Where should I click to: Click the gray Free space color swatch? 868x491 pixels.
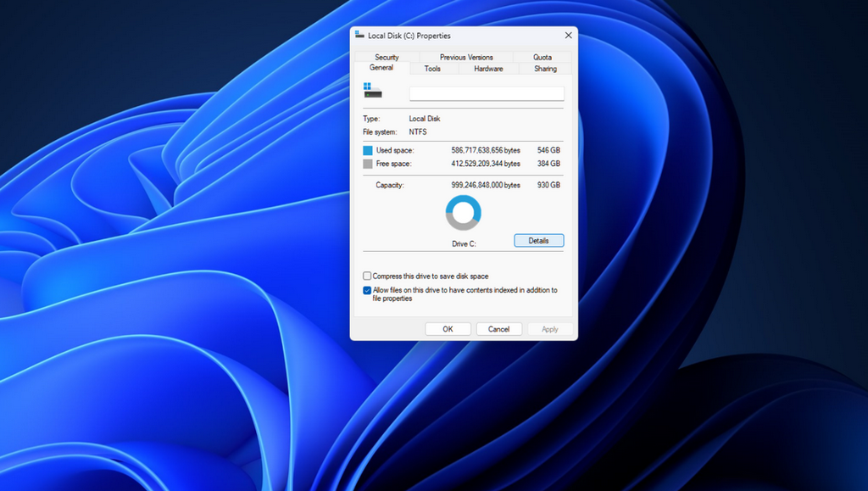(368, 164)
